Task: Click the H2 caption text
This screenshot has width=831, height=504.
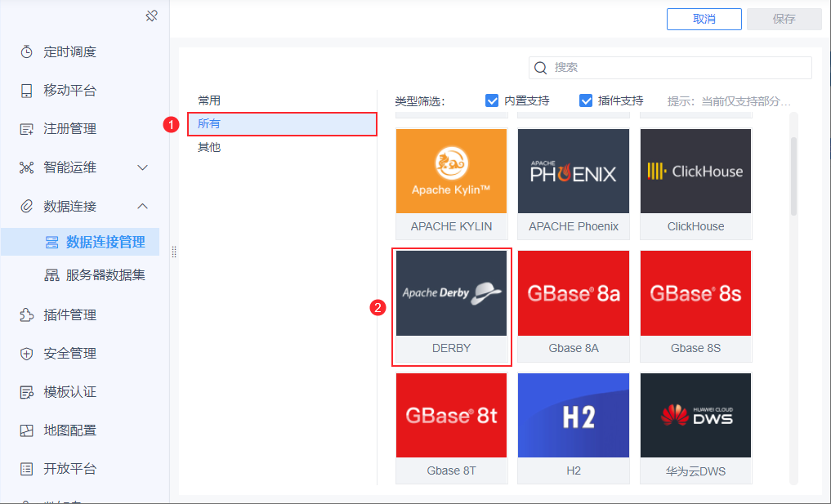Action: pyautogui.click(x=574, y=471)
